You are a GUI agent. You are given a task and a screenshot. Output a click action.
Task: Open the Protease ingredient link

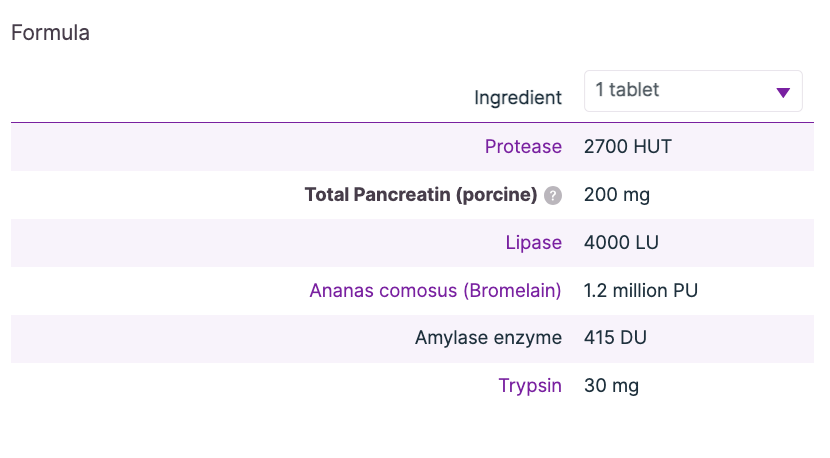tap(523, 147)
